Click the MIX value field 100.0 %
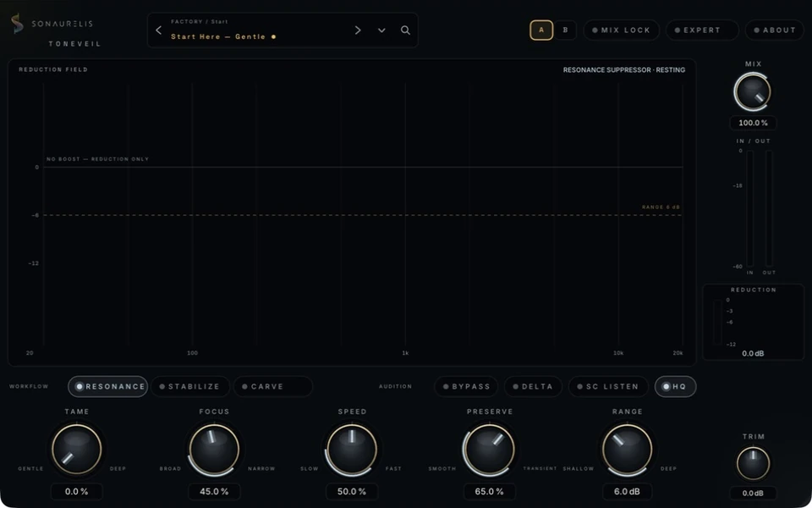This screenshot has height=508, width=812. [753, 123]
